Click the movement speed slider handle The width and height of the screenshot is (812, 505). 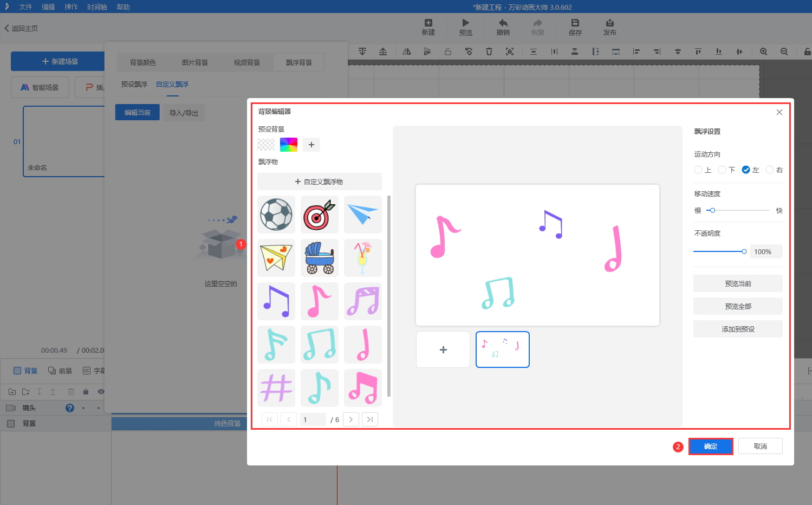[x=712, y=210]
